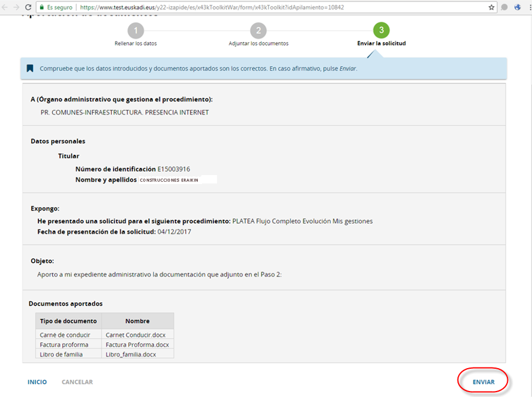Click the blue extension icon in toolbar

(x=517, y=7)
